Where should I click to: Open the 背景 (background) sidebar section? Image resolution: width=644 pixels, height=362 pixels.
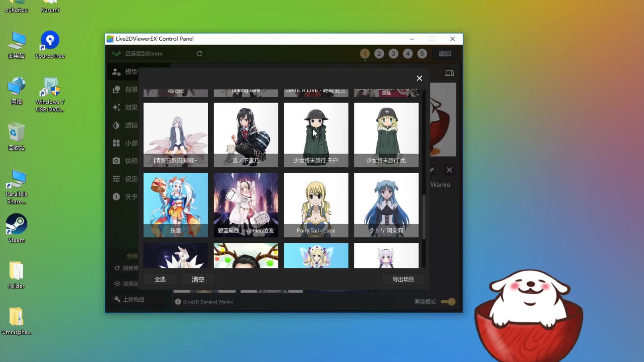coord(125,89)
